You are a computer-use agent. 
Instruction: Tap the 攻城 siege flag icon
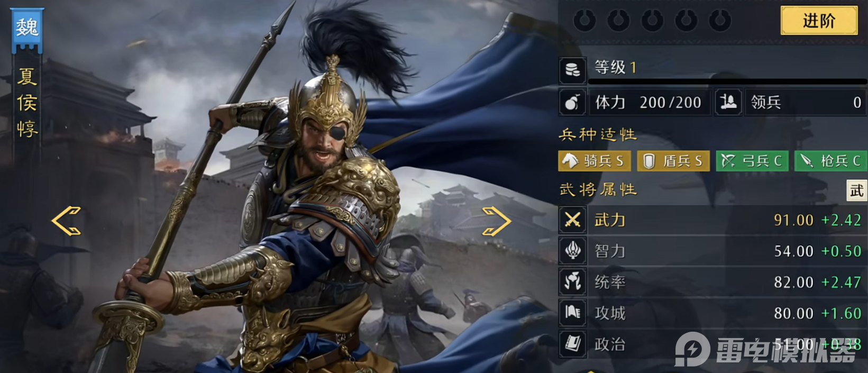572,313
